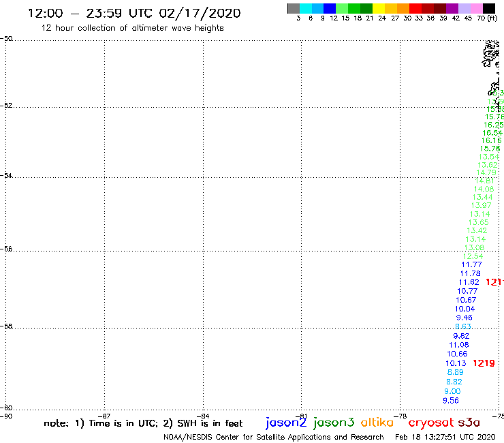The image size is (504, 443).
Task: Select the orange 'altika' satellite label
Action: pos(377,423)
